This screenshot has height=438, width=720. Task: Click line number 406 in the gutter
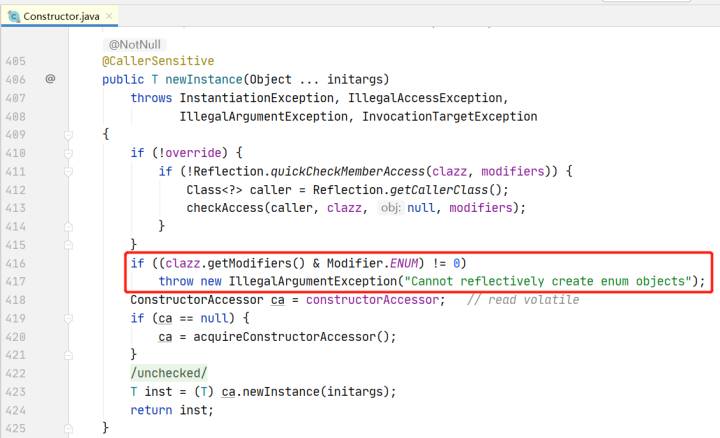(x=15, y=79)
